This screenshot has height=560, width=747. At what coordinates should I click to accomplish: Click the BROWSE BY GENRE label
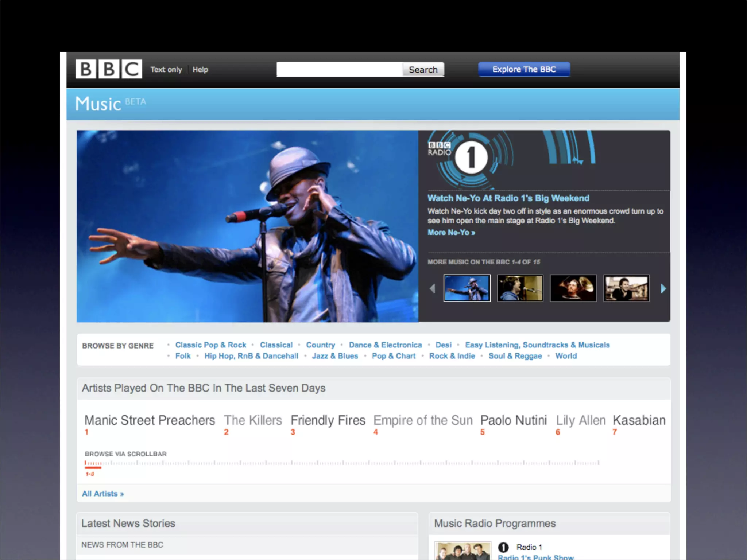(x=118, y=346)
